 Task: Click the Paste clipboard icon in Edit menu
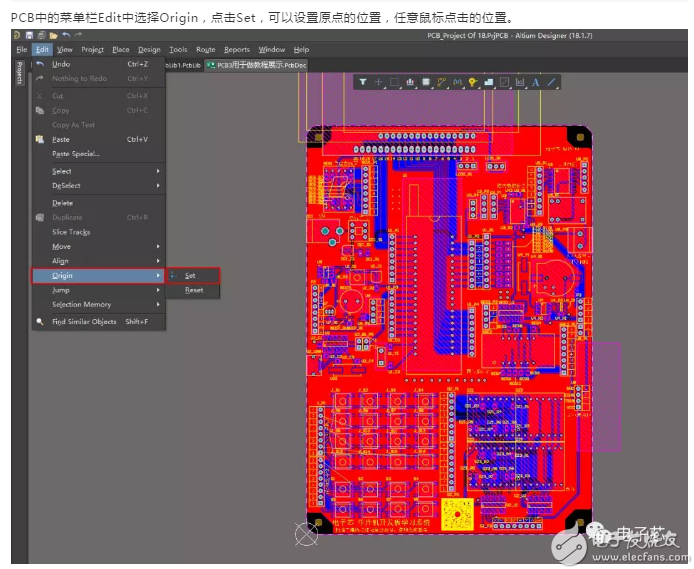click(x=40, y=139)
